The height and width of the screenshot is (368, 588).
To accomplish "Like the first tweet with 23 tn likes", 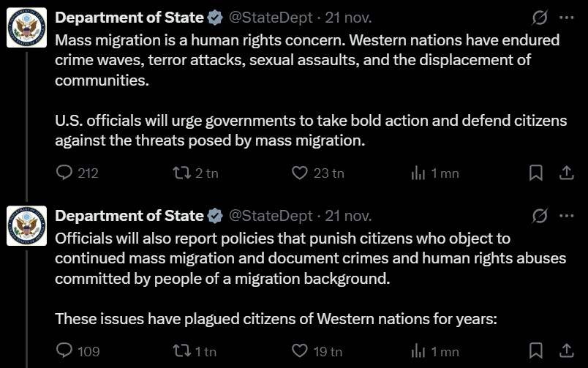I will (300, 173).
